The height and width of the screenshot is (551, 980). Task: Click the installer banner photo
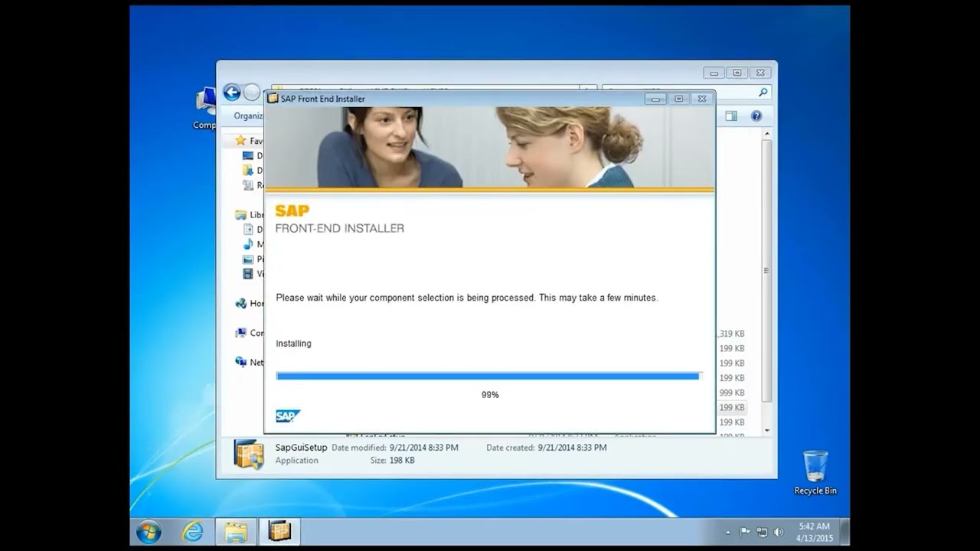(489, 147)
